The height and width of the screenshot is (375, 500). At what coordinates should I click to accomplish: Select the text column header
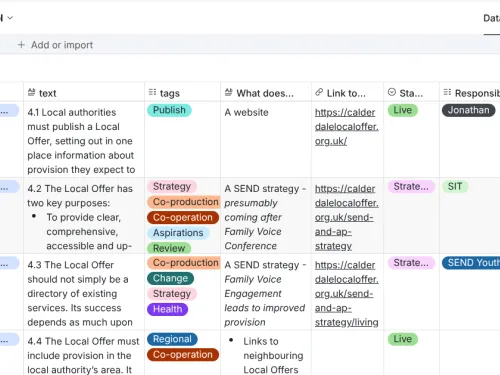tap(84, 93)
